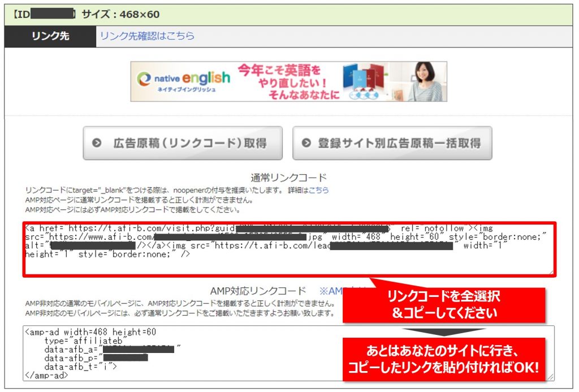Click the red コピーしたリンクを貼り付ければOK callout
Screen dimensions: 579x392
444,360
